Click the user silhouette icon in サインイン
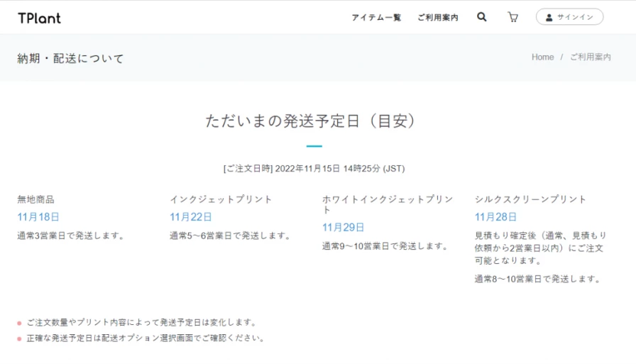 [x=549, y=18]
